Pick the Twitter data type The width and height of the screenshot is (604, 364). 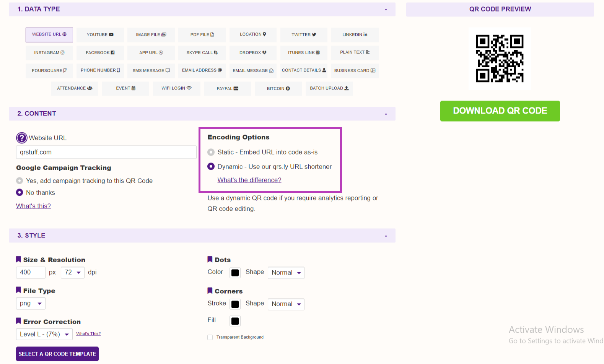click(x=304, y=35)
